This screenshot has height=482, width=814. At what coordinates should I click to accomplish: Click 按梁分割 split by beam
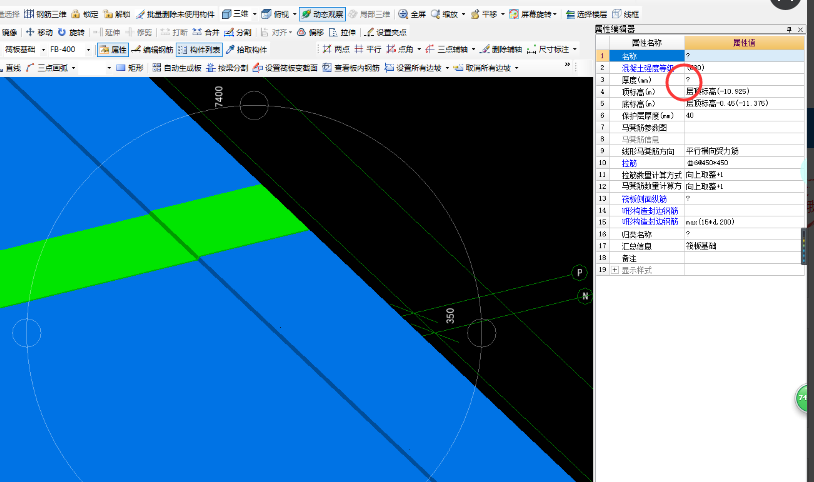point(227,68)
